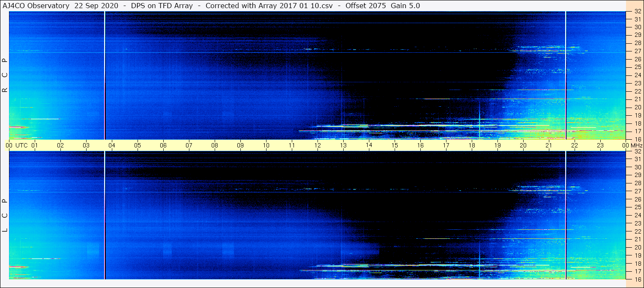Click 24 MHz label on upper RCP scale

click(x=637, y=75)
